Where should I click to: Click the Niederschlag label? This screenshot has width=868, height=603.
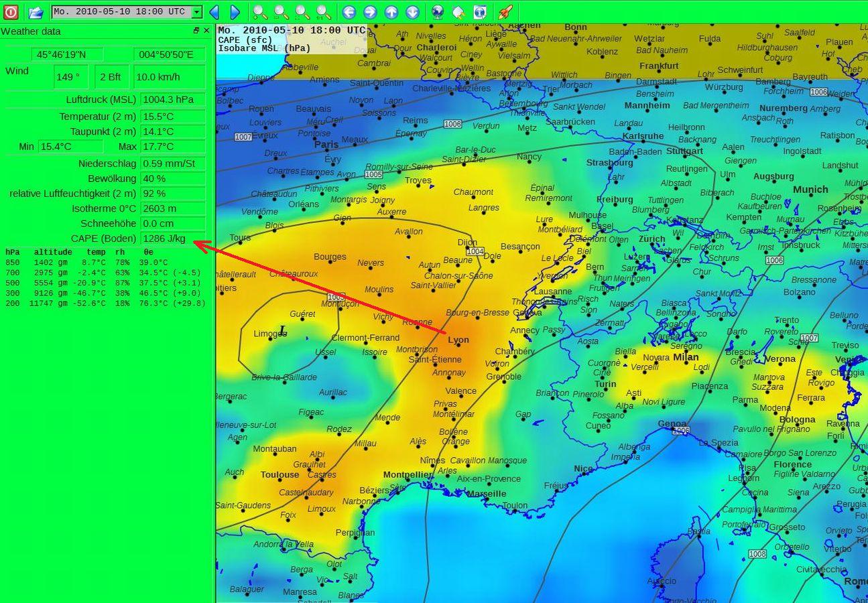(107, 163)
